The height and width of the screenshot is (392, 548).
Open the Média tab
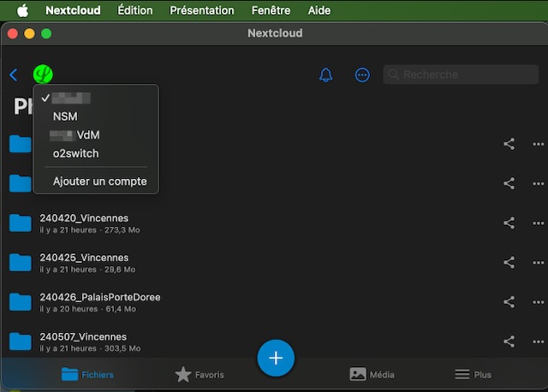point(372,375)
